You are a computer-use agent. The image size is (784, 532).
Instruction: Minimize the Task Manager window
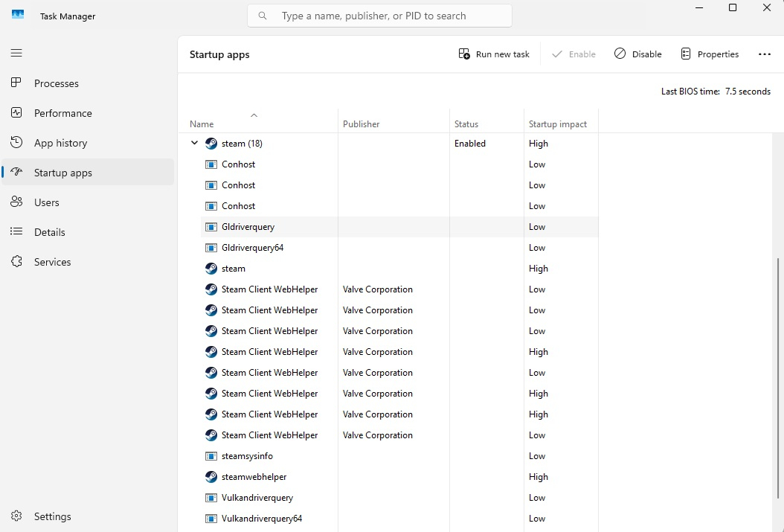pyautogui.click(x=699, y=8)
